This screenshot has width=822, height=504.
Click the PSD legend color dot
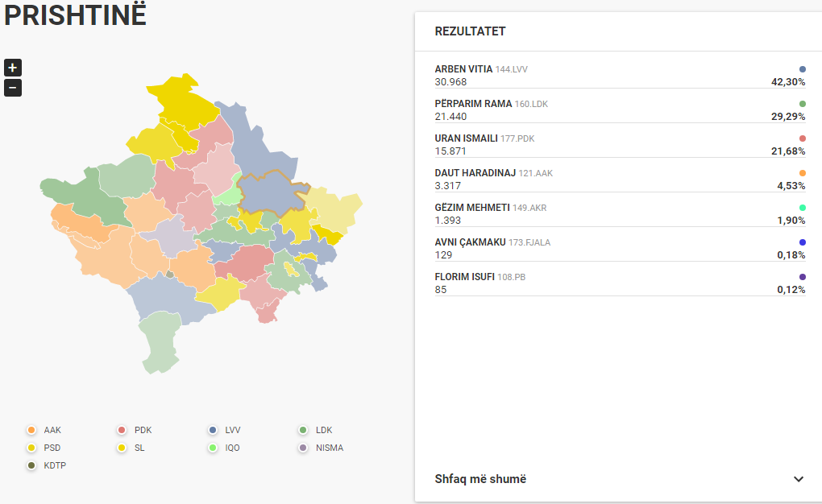31,448
